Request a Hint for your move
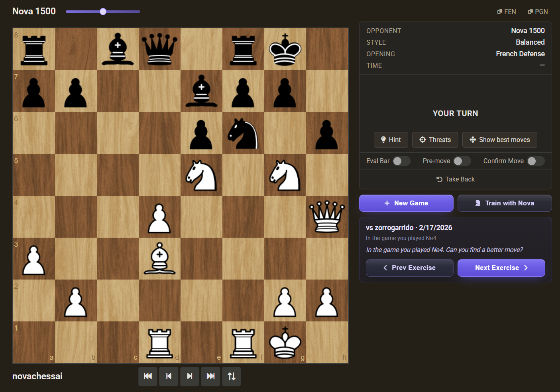The height and width of the screenshot is (392, 560). [391, 140]
